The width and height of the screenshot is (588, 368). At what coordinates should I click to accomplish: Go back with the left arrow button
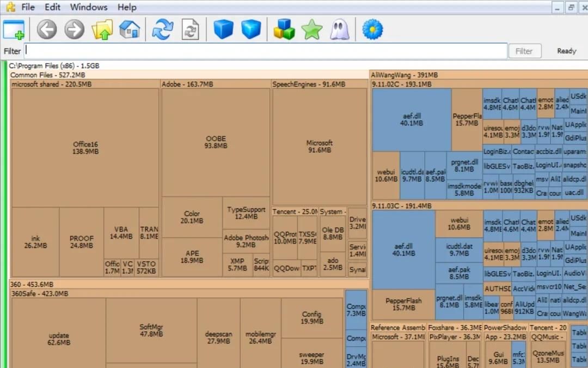point(47,29)
